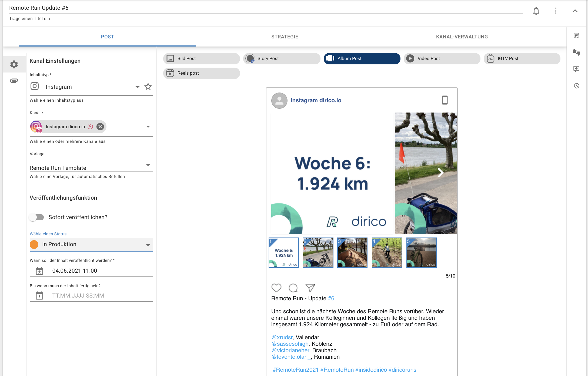Open the tasks panel in the right sidebar
This screenshot has height=376, width=588.
(x=577, y=35)
